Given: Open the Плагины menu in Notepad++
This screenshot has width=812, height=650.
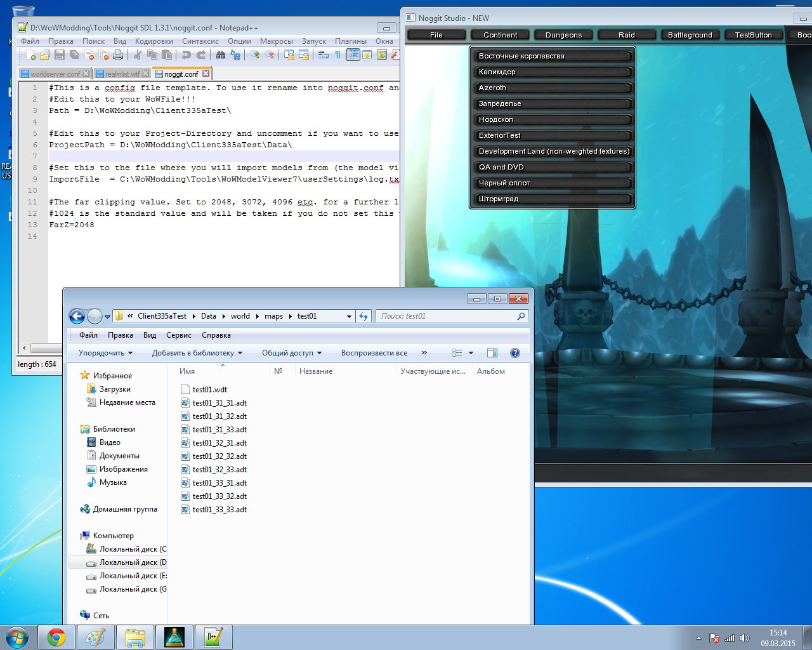Looking at the screenshot, I should (x=351, y=41).
